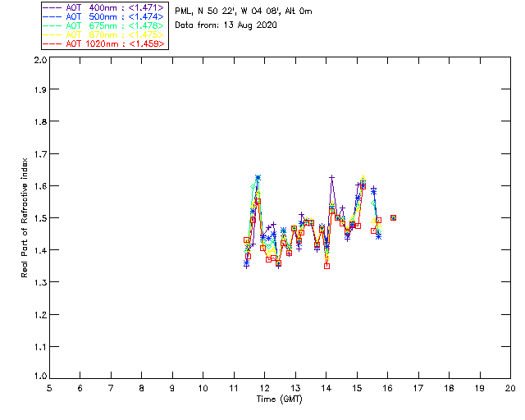The height and width of the screenshot is (420, 525).
Task: Click the site location text starting with PML
Action: coord(244,11)
